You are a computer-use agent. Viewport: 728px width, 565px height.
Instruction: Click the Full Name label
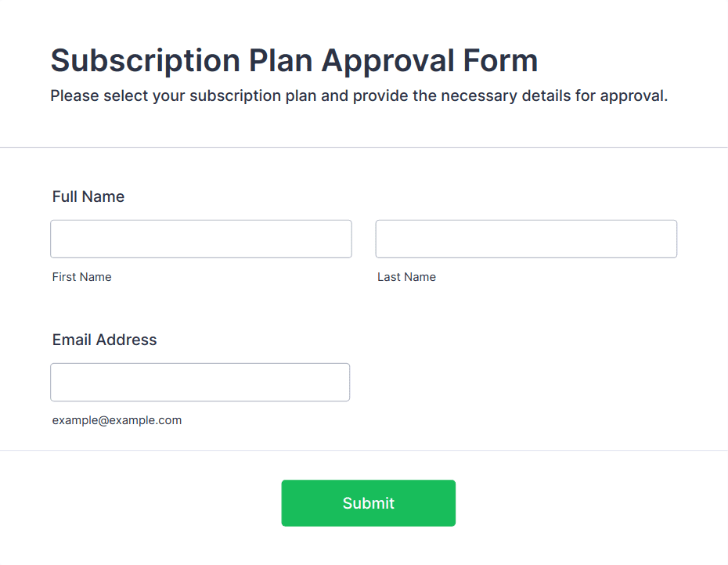88,196
